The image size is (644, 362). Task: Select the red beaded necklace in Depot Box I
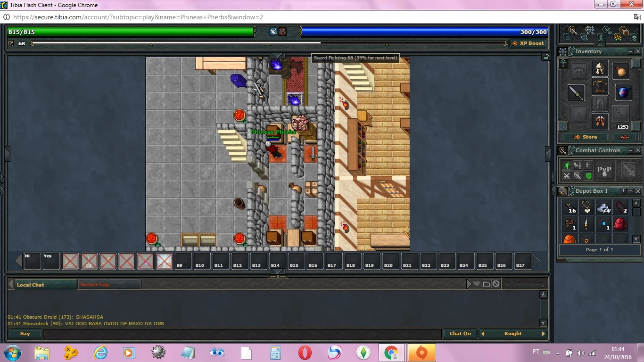(620, 207)
